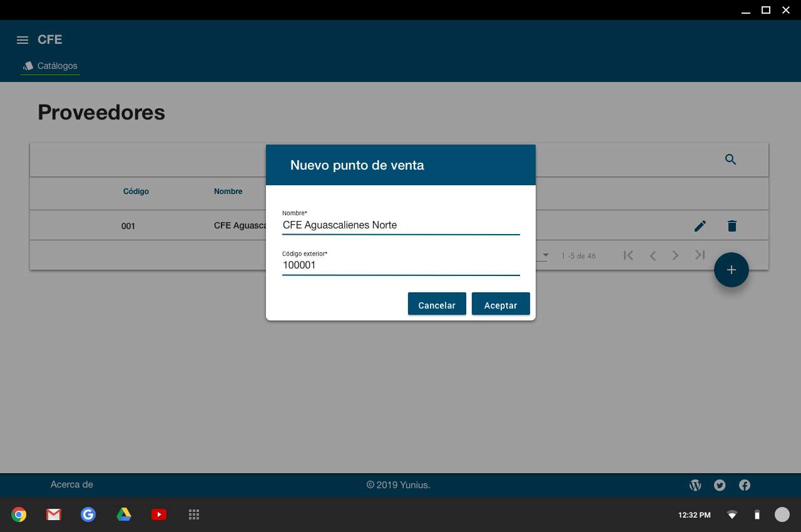Open the Facebook link in footer

click(745, 485)
